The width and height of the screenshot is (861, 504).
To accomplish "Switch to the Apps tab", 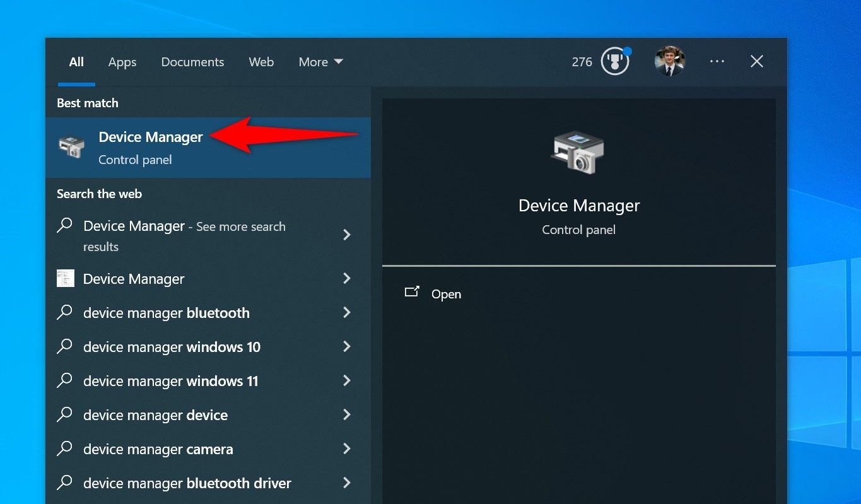I will click(x=122, y=62).
